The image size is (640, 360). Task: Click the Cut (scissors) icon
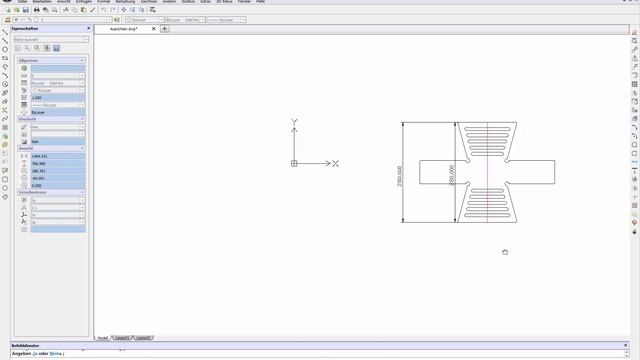coord(65,10)
